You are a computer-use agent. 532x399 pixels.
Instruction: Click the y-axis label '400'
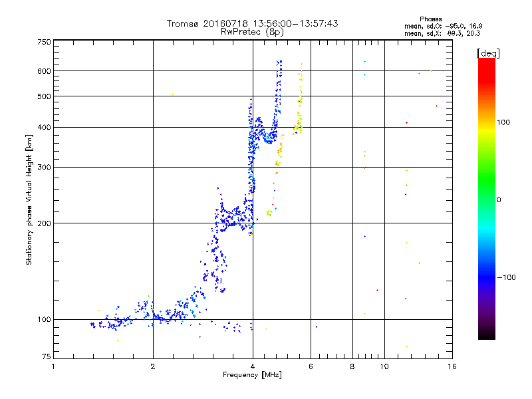(x=44, y=128)
